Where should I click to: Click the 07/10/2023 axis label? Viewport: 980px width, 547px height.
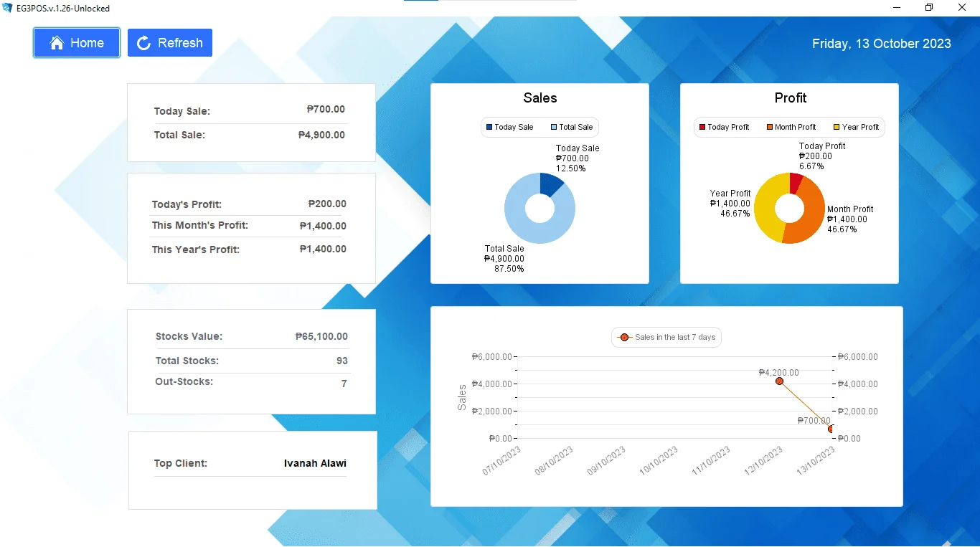501,462
